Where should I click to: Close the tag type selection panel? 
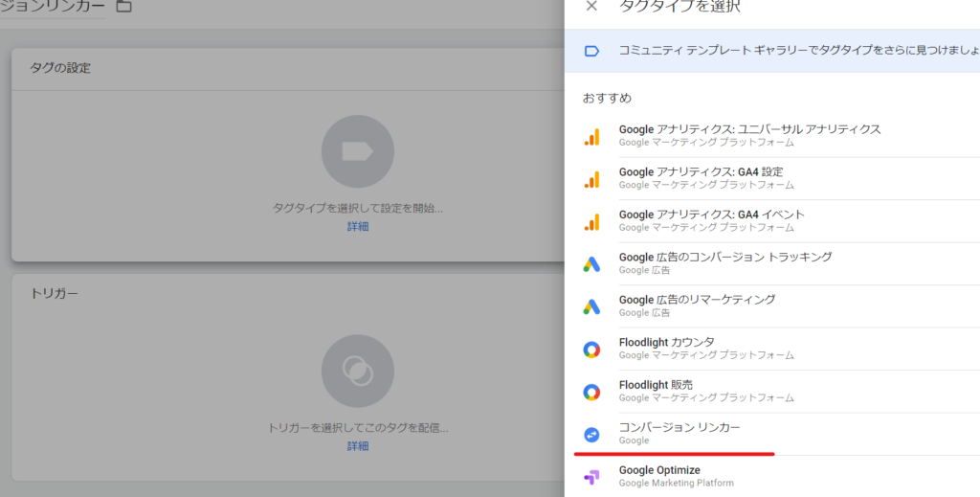(x=591, y=7)
